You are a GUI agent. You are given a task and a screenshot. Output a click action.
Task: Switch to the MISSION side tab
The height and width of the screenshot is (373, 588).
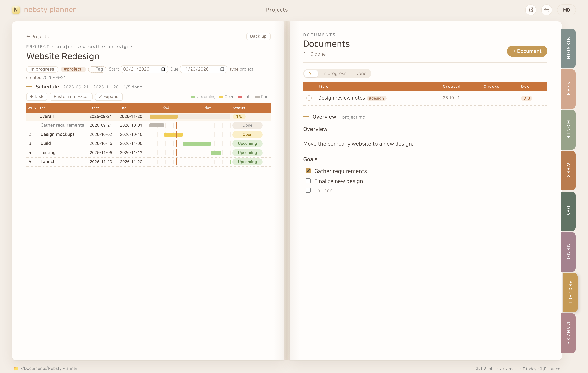568,48
